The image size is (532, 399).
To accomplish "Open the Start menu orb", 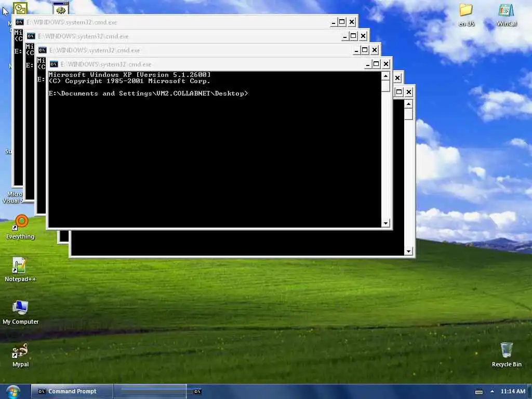I will point(13,392).
